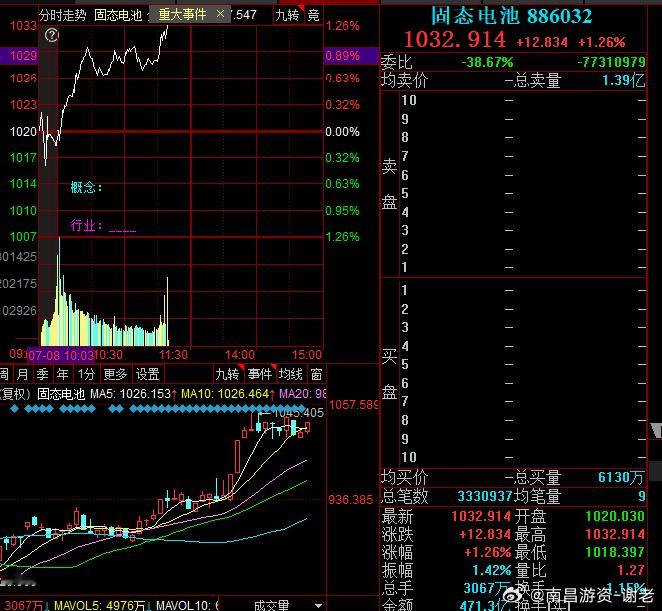662x611 pixels.
Task: Click the 1045.405 high price annotation
Action: 298,413
